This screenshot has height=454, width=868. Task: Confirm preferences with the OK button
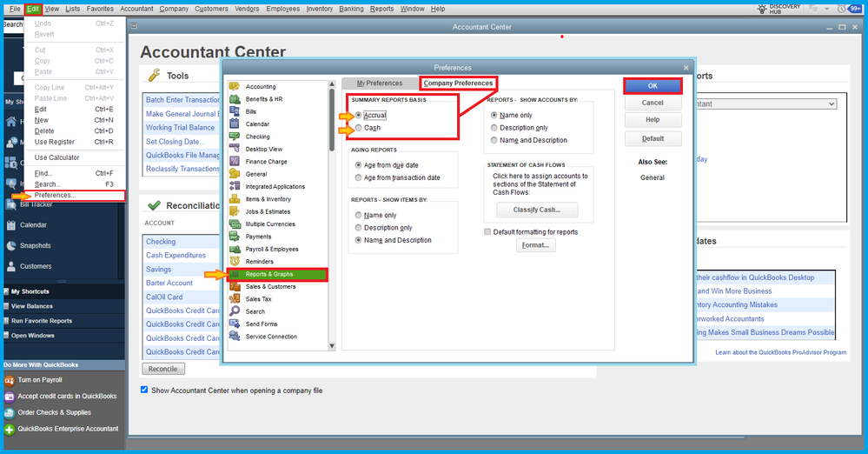[x=653, y=86]
